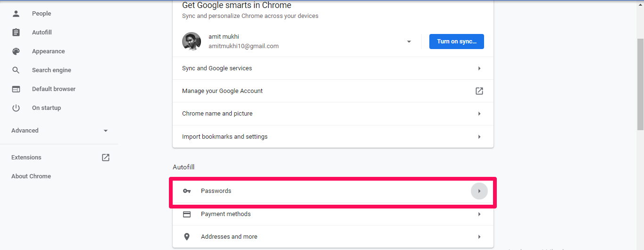The image size is (644, 250).
Task: Open Import bookmarks and settings chevron
Action: (479, 137)
